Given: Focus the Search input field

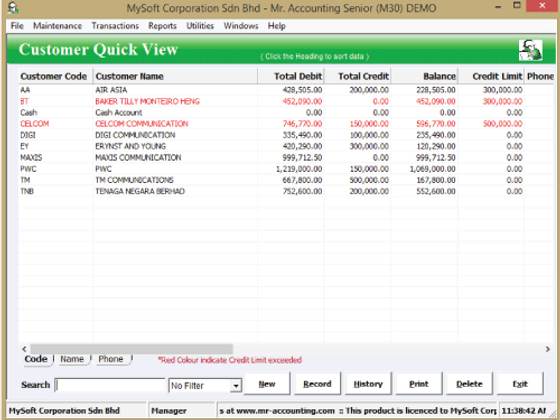Looking at the screenshot, I should pos(110,385).
